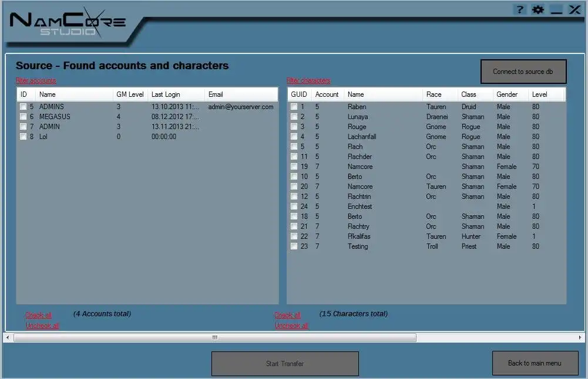Minimize the NamCore Studio window

(x=556, y=9)
